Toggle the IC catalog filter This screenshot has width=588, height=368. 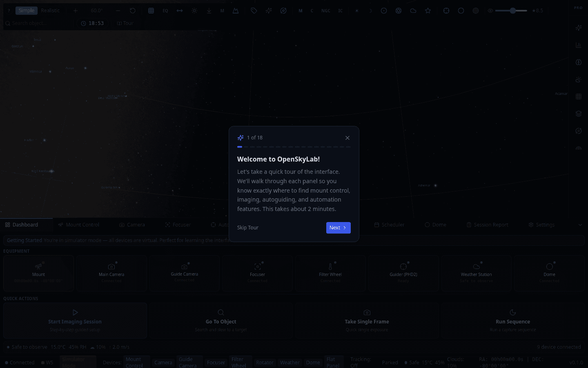click(x=340, y=11)
